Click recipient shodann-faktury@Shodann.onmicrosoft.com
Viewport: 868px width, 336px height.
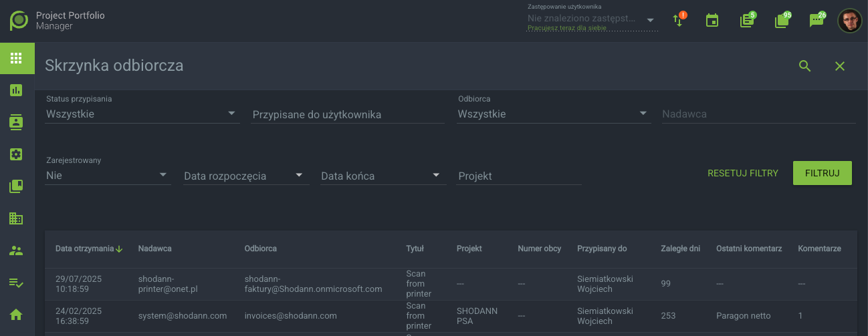[x=313, y=284]
